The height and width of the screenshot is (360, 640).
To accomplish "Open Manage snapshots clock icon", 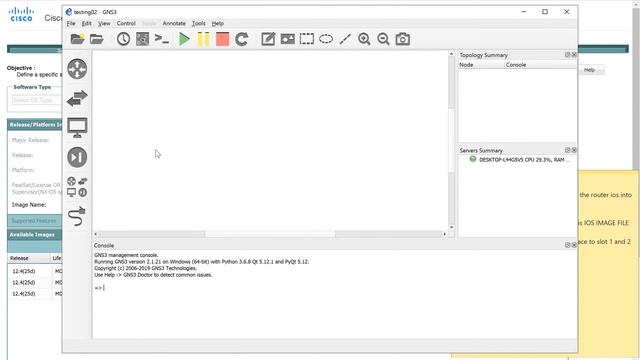I will tap(123, 39).
